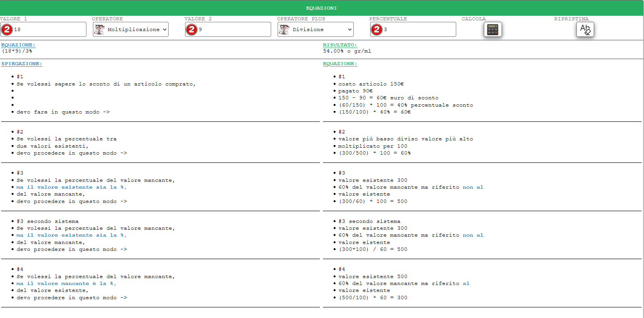Click the math icon beside Moltiplicazione
Screen dimensions: 644x318
[x=99, y=30]
